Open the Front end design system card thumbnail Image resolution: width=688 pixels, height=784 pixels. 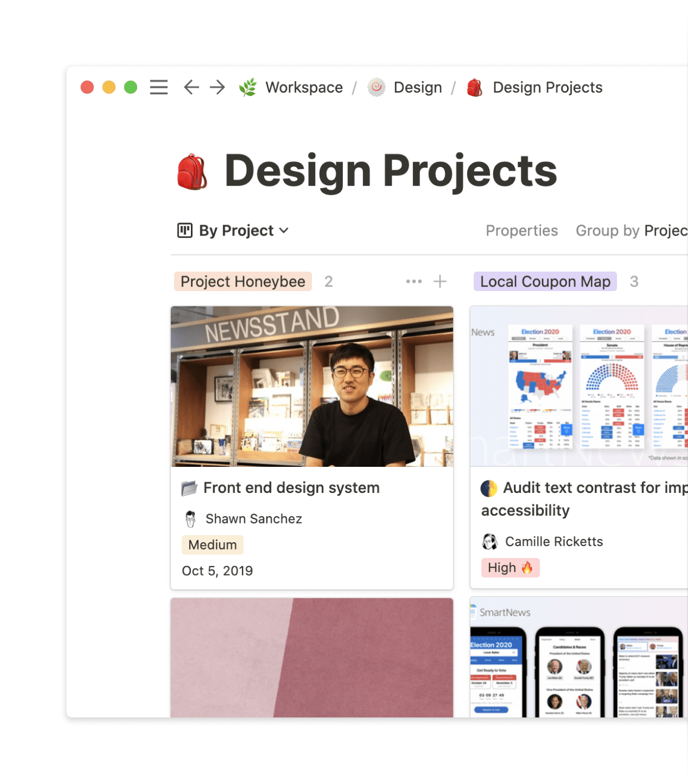point(312,386)
